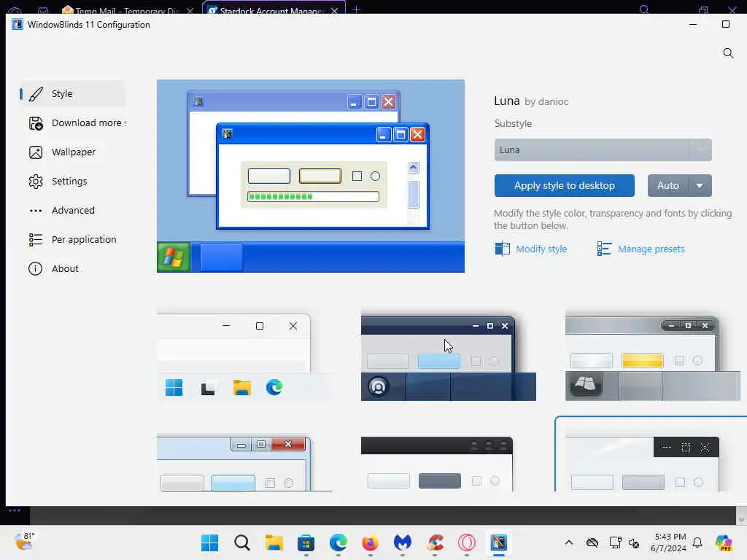
Task: Click the Settings gear icon
Action: tap(36, 182)
